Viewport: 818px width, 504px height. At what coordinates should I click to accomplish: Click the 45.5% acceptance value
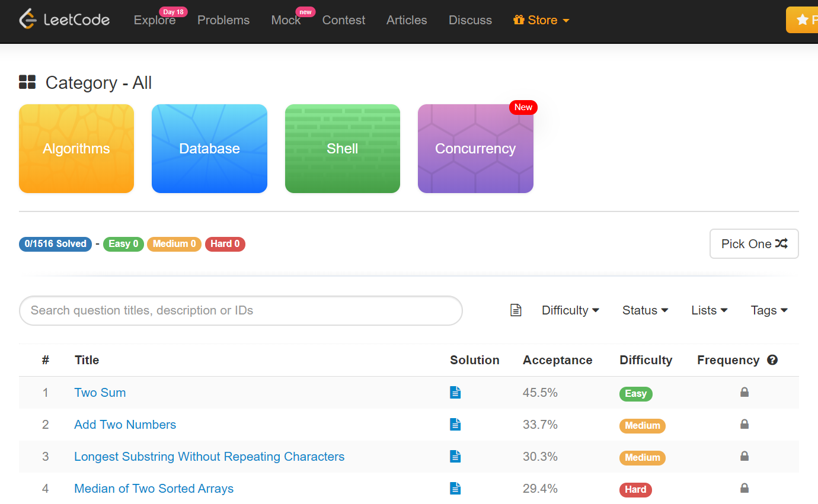[540, 393]
